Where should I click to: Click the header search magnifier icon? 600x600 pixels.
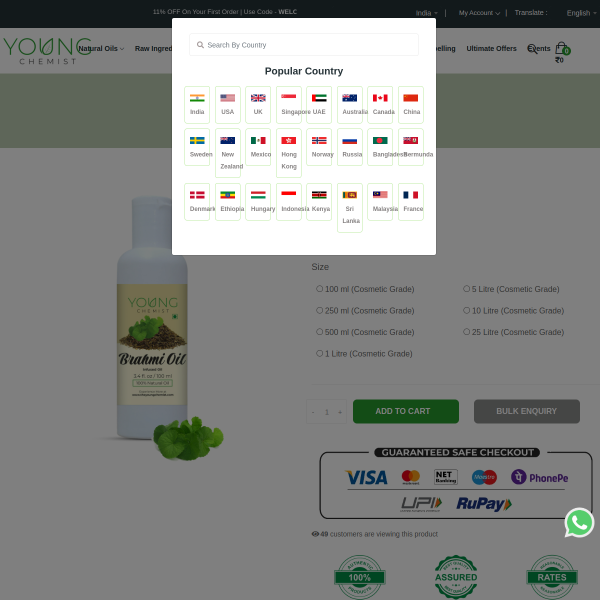coord(532,49)
